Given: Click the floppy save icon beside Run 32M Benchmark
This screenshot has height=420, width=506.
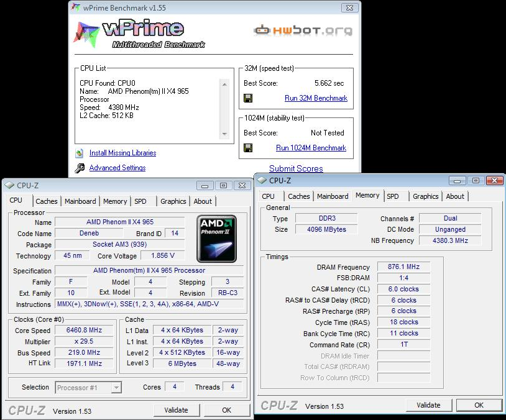Looking at the screenshot, I should (x=248, y=98).
